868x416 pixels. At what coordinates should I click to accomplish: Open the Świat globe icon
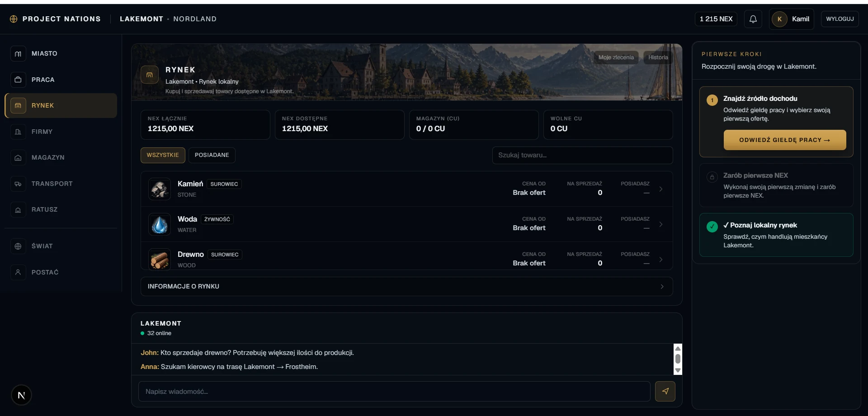(18, 246)
